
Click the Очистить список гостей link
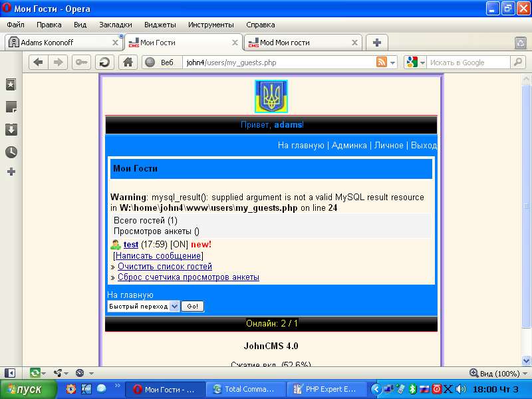pyautogui.click(x=165, y=267)
